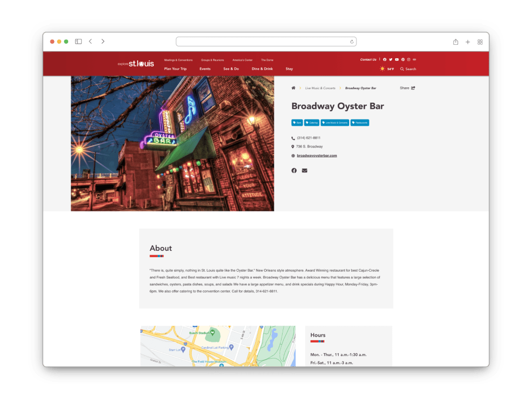Image resolution: width=532 pixels, height=399 pixels.
Task: Click the browser share icon in the toolbar
Action: tap(456, 42)
